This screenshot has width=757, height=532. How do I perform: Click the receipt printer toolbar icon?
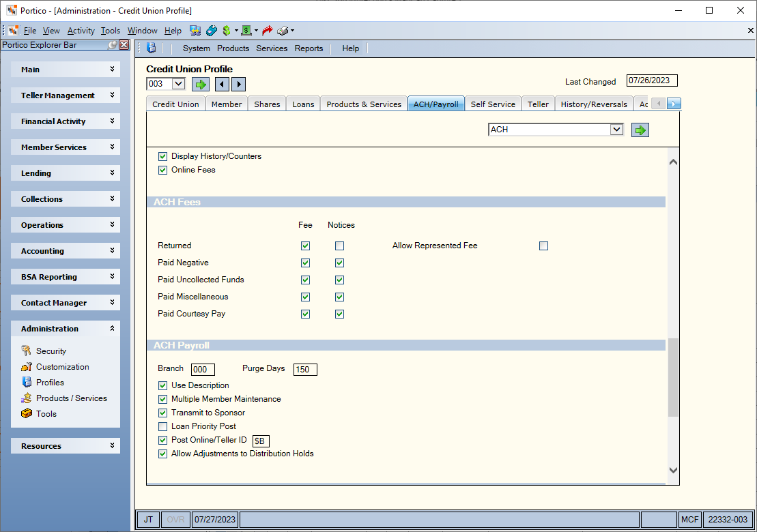coord(283,31)
